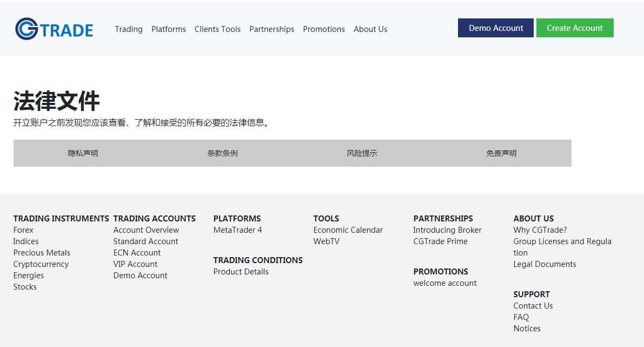Open the Economic Calendar link
Viewport: 644px width, 347px height.
[x=348, y=230]
